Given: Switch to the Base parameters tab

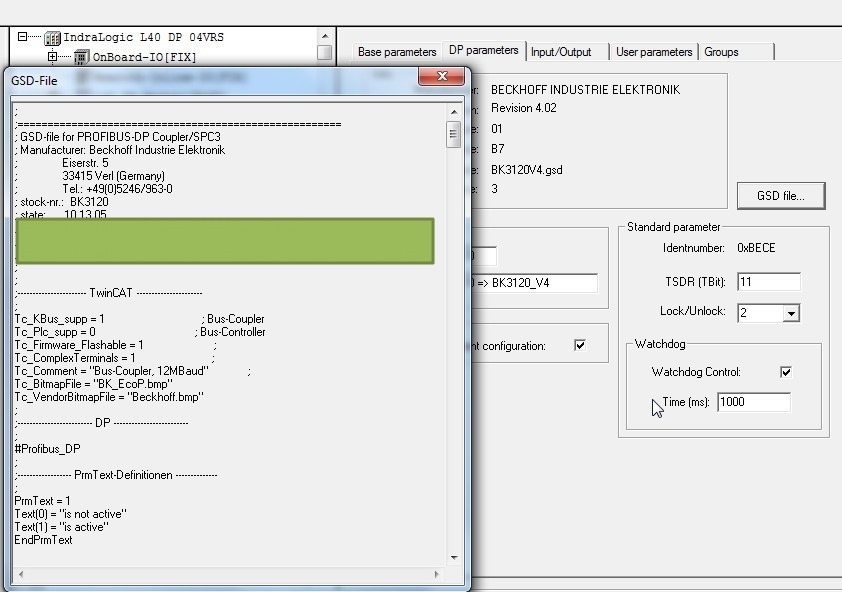Looking at the screenshot, I should point(397,52).
